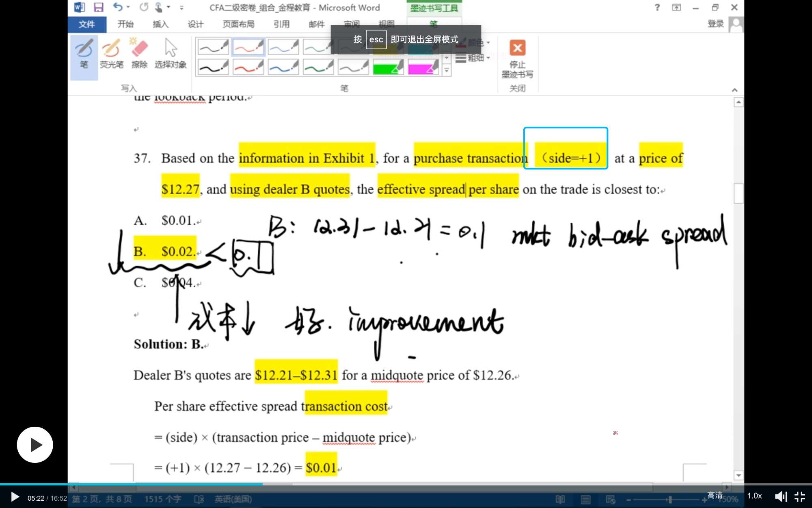Toggle video quality 高清 setting
The image size is (812, 508).
(x=715, y=495)
